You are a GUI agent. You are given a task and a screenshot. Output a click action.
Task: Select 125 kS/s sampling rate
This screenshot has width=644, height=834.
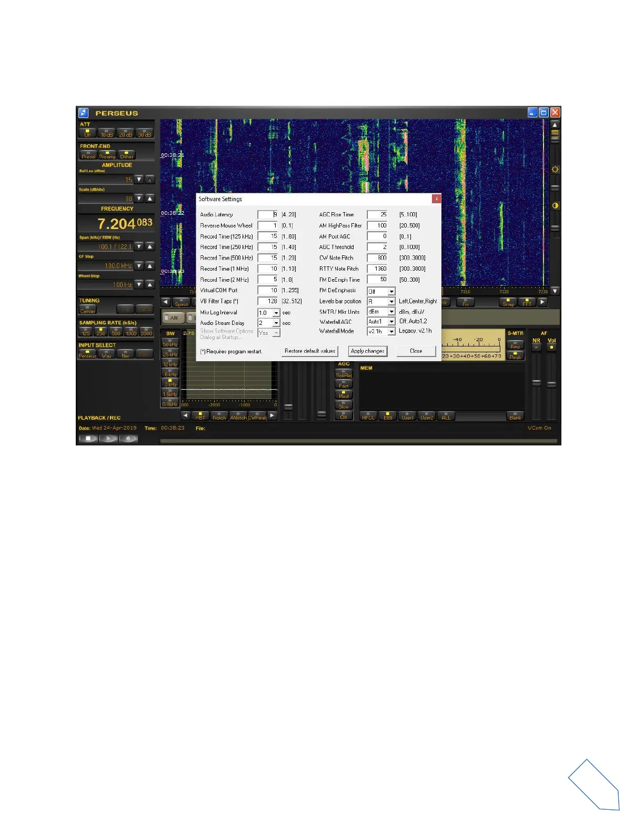[x=86, y=332]
